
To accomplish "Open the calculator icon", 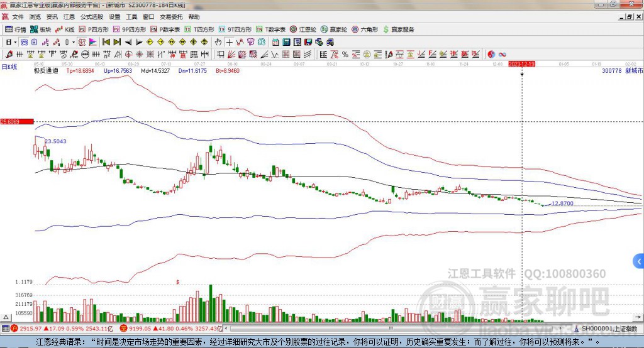I will point(287,42).
